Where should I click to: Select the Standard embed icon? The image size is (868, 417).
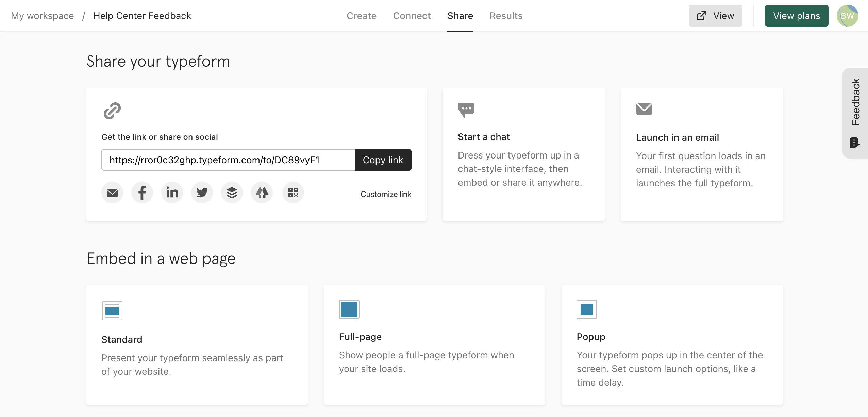click(112, 311)
